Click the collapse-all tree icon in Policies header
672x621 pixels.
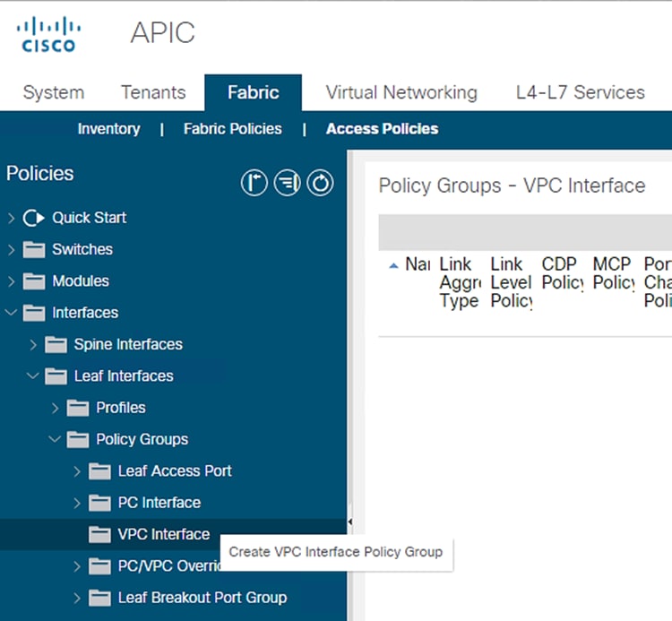pyautogui.click(x=288, y=184)
